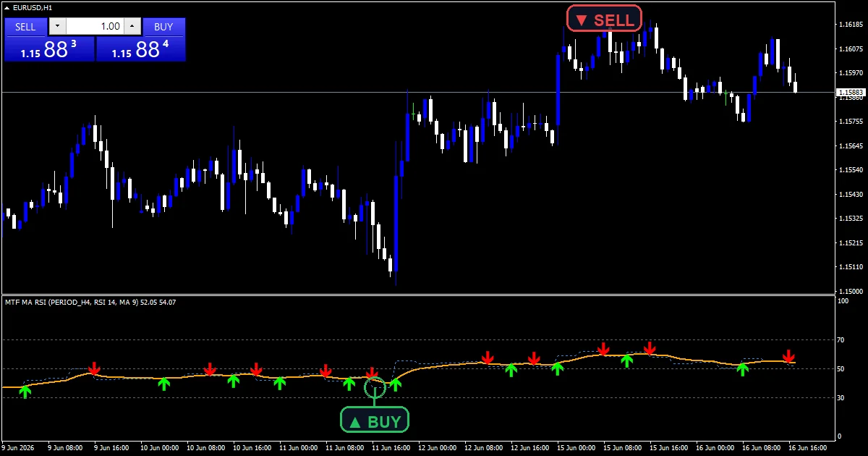This screenshot has height=456, width=868.
Task: Click the 1.16185 price scale label
Action: (x=851, y=25)
